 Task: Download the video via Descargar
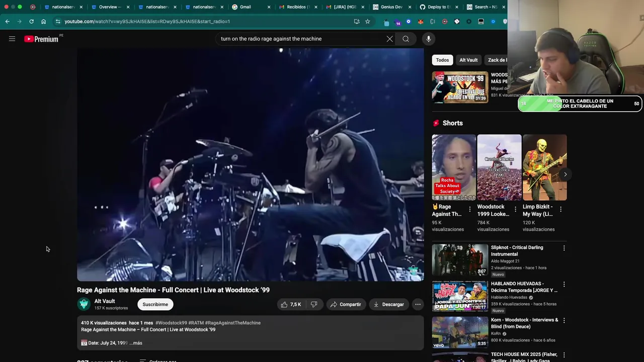(x=388, y=304)
